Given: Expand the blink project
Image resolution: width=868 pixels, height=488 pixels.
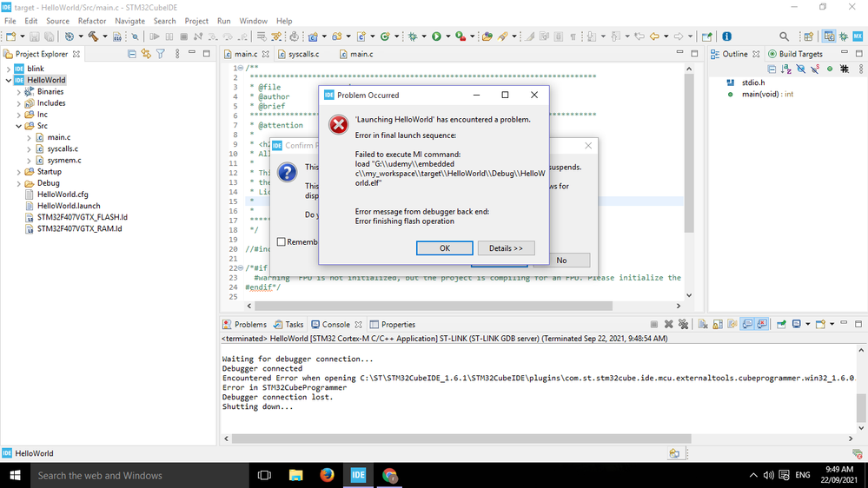Looking at the screenshot, I should pyautogui.click(x=9, y=69).
